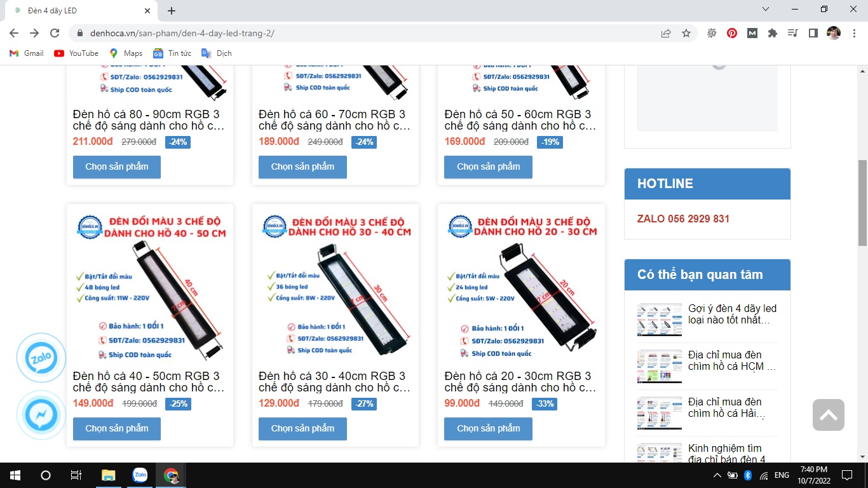Open a new browser tab

pos(172,11)
